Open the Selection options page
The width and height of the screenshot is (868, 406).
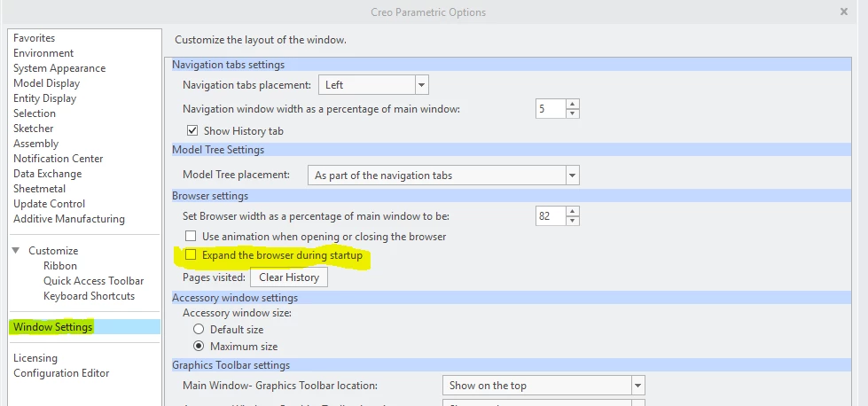[x=35, y=113]
